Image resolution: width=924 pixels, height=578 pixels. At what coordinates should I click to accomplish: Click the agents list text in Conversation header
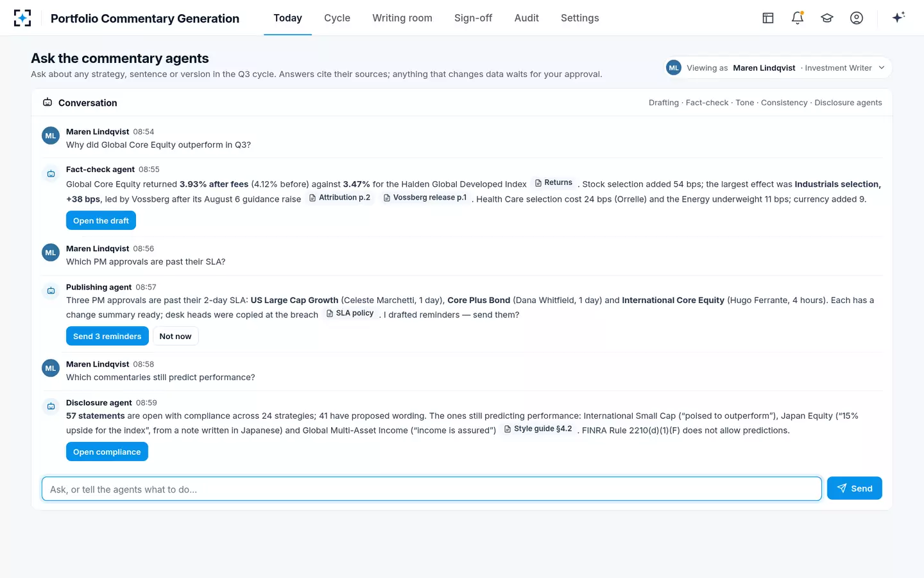pyautogui.click(x=765, y=103)
